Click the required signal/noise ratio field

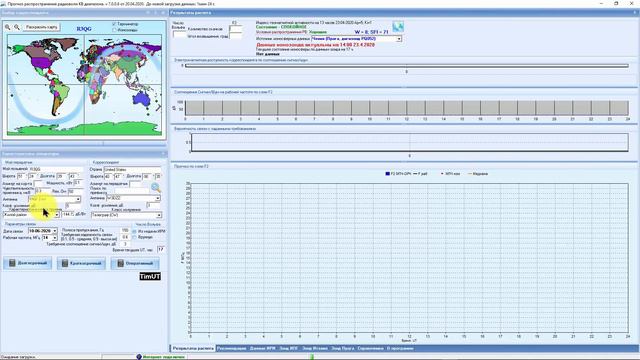(125, 244)
